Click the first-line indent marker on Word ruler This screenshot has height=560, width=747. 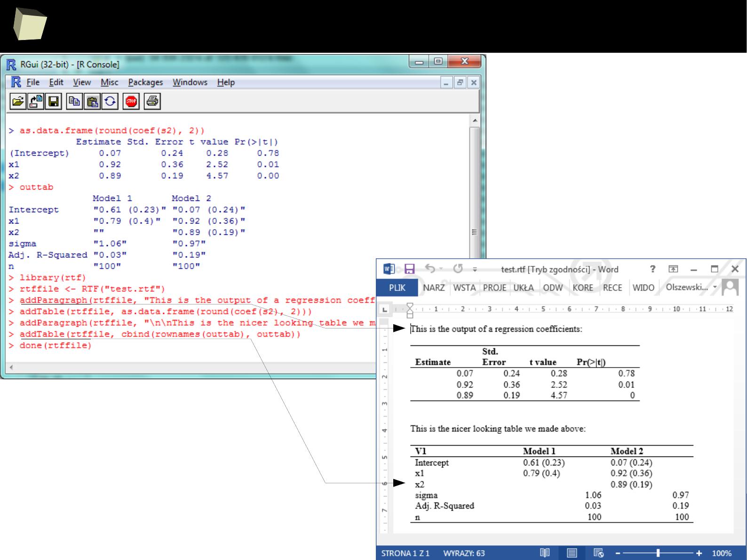(410, 306)
